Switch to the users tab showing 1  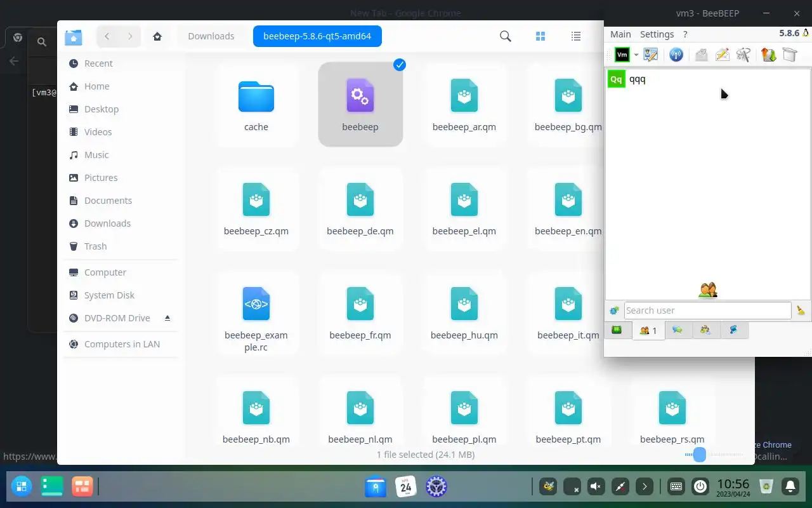point(648,330)
